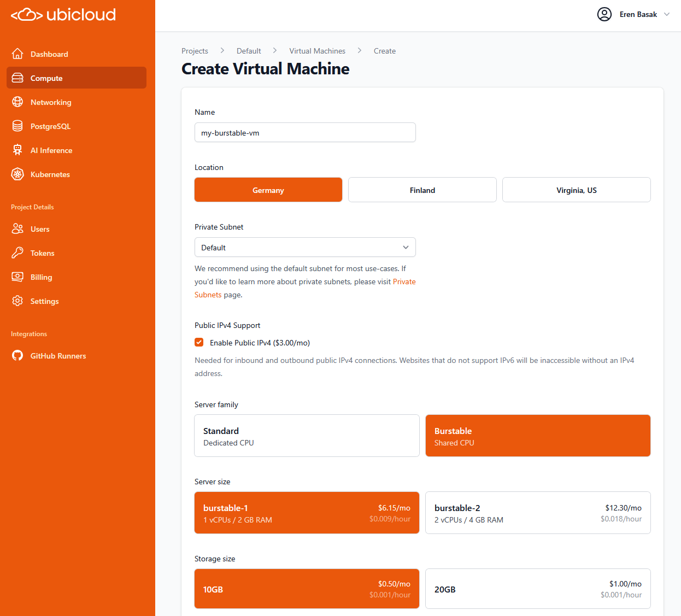Viewport: 681px width, 616px height.
Task: Click the PostgreSQL database icon
Action: click(17, 126)
